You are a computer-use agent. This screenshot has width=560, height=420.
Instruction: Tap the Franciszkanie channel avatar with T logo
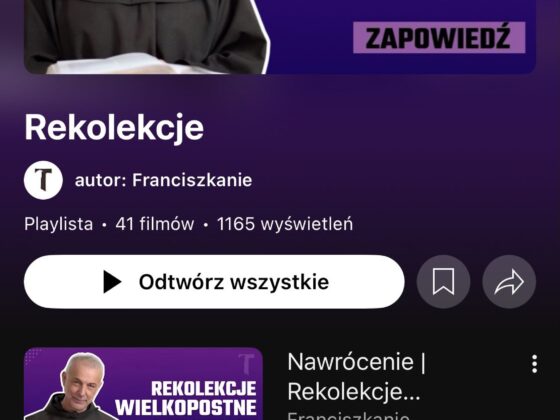click(43, 180)
